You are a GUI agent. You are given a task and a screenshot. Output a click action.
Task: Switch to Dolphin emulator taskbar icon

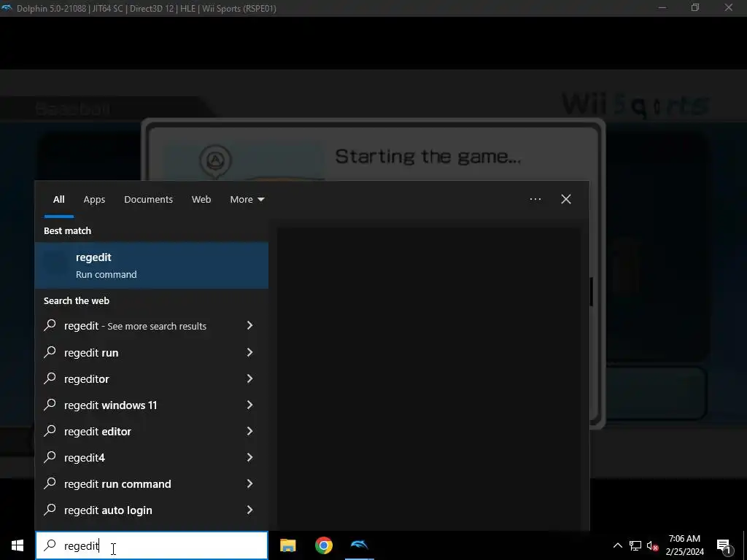point(359,545)
